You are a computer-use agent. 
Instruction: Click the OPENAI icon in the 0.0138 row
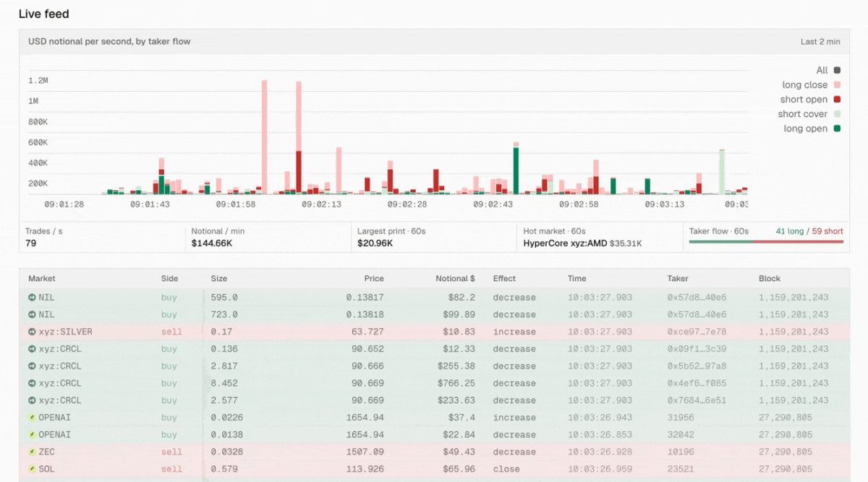[32, 435]
